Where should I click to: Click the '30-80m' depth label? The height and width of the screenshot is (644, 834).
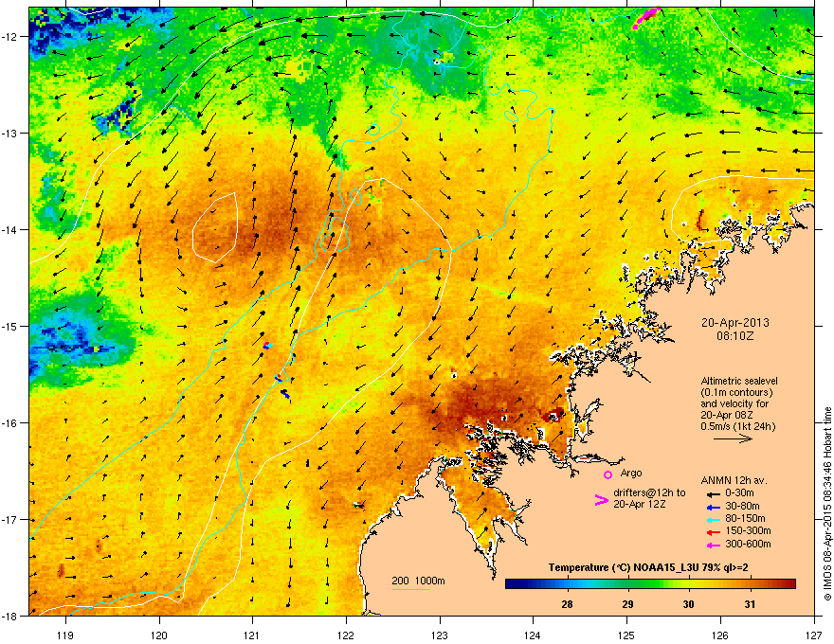742,506
